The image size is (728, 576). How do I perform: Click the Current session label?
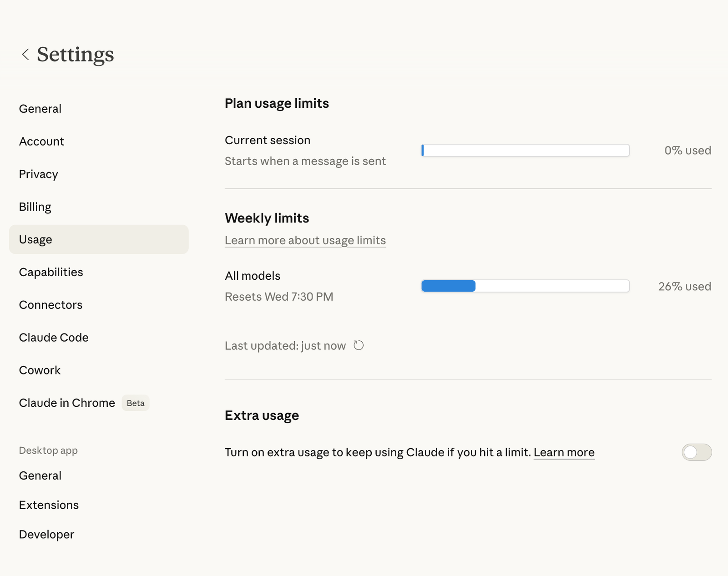tap(268, 140)
